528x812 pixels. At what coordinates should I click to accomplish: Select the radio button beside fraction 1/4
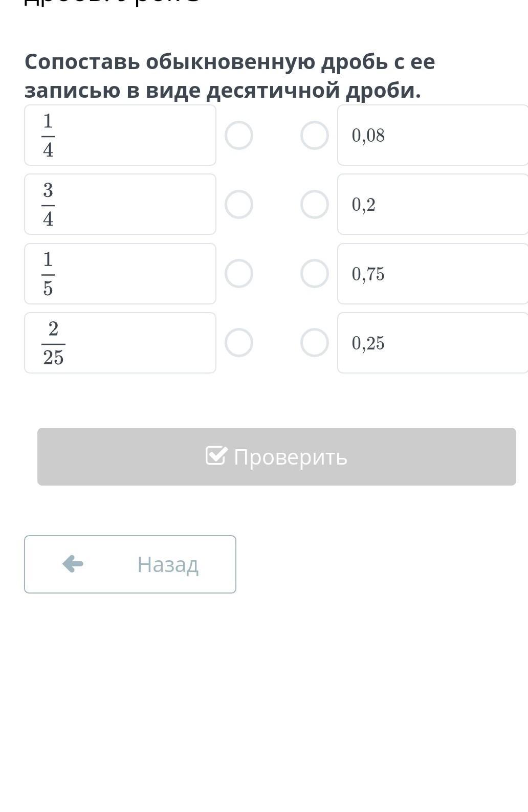pyautogui.click(x=239, y=136)
